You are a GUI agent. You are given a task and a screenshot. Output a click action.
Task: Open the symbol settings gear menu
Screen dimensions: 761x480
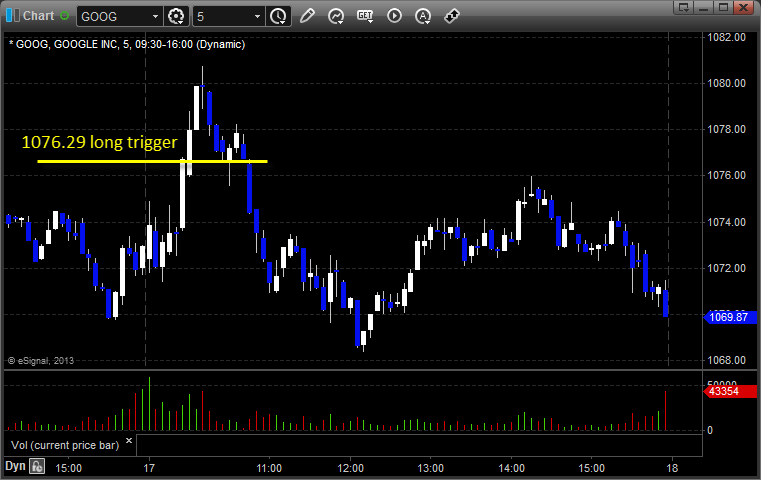(176, 16)
